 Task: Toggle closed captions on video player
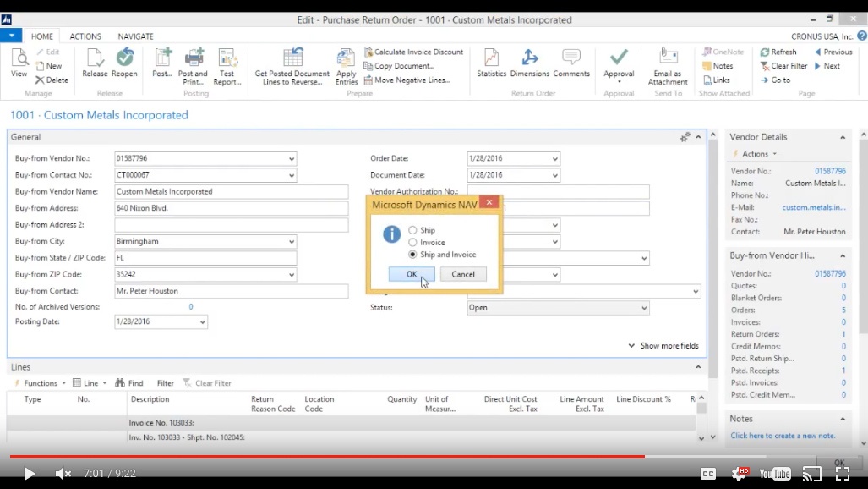(x=708, y=474)
